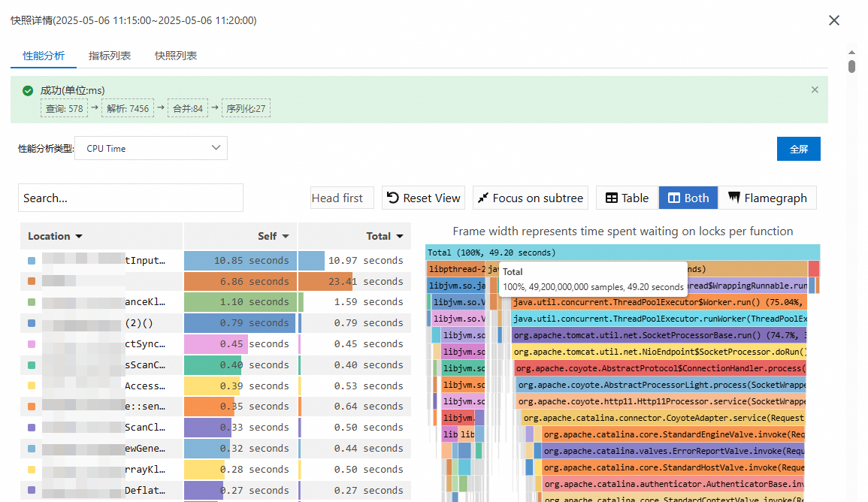This screenshot has width=868, height=502.
Task: Click the vertical scrollbar thumb
Action: pos(851,65)
